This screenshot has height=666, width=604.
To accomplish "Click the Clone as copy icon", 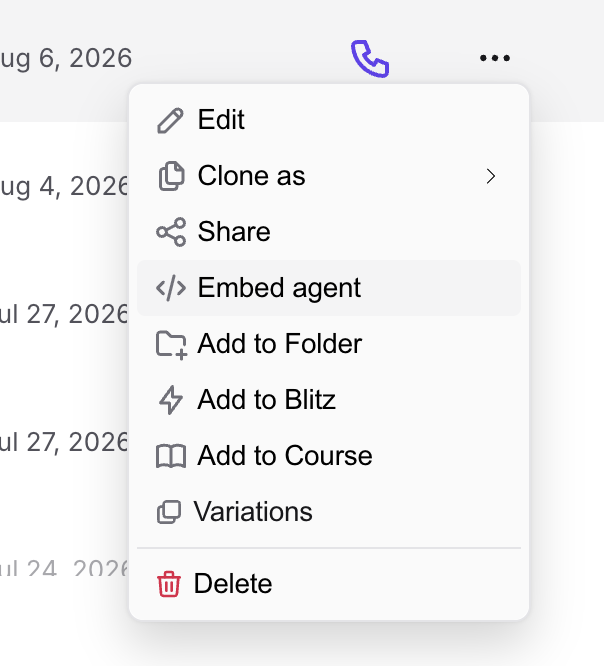I will point(171,176).
